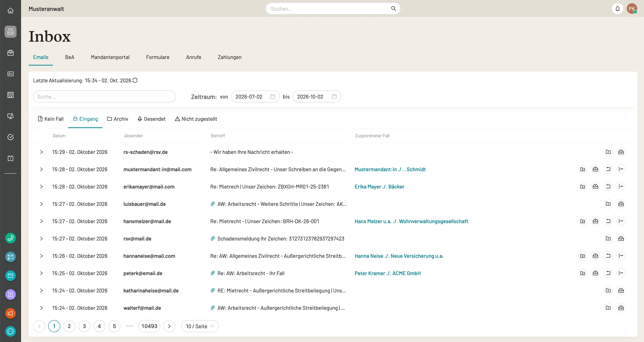Select the inbox tray sidebar icon
This screenshot has width=644, height=342.
tap(10, 32)
